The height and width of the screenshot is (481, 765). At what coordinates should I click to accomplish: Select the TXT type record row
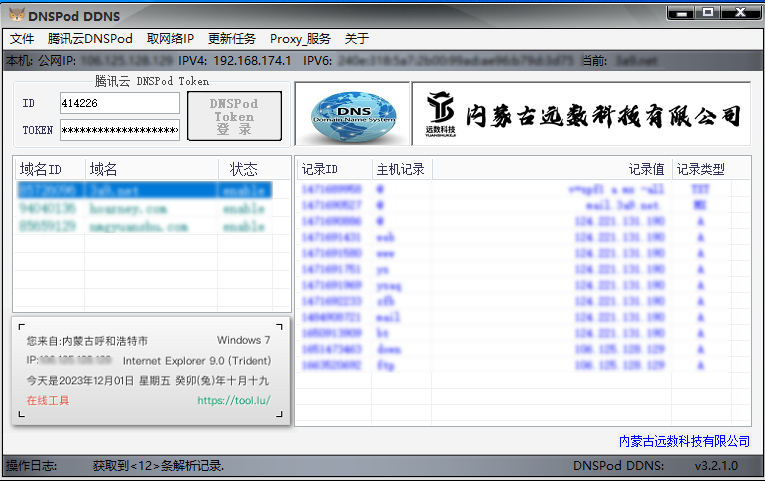point(514,189)
